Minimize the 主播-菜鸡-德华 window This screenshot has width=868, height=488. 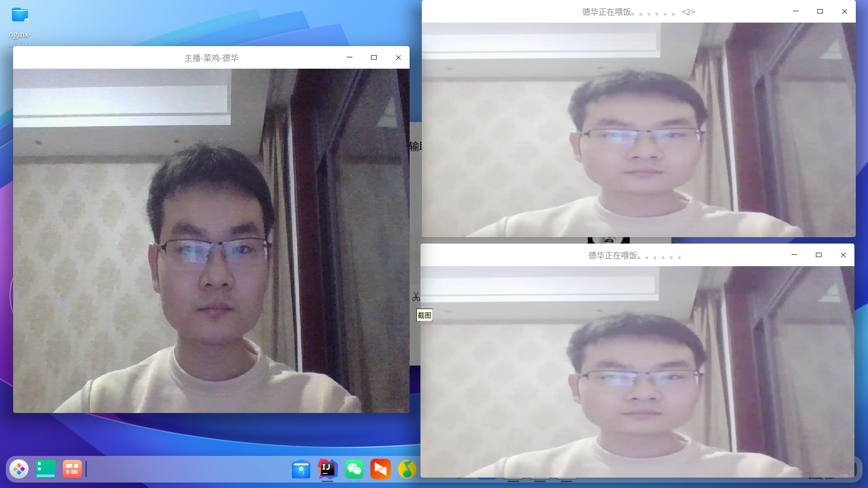pos(349,57)
